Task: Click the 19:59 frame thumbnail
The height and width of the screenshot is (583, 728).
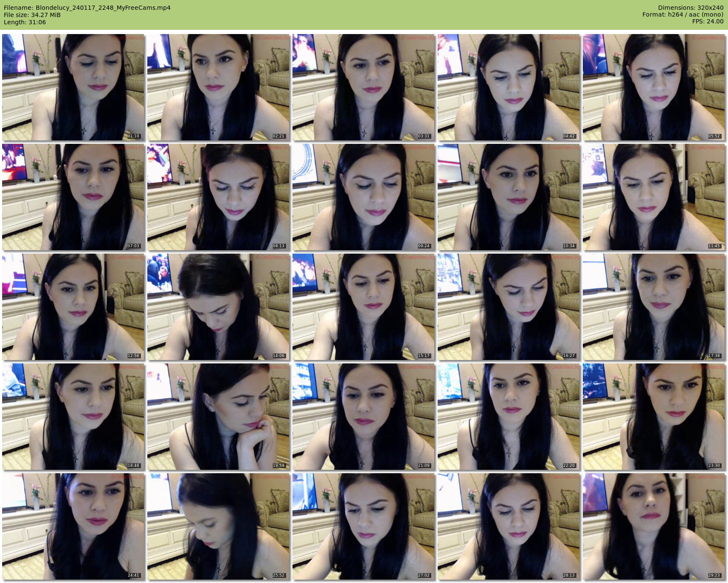Action: pyautogui.click(x=218, y=417)
